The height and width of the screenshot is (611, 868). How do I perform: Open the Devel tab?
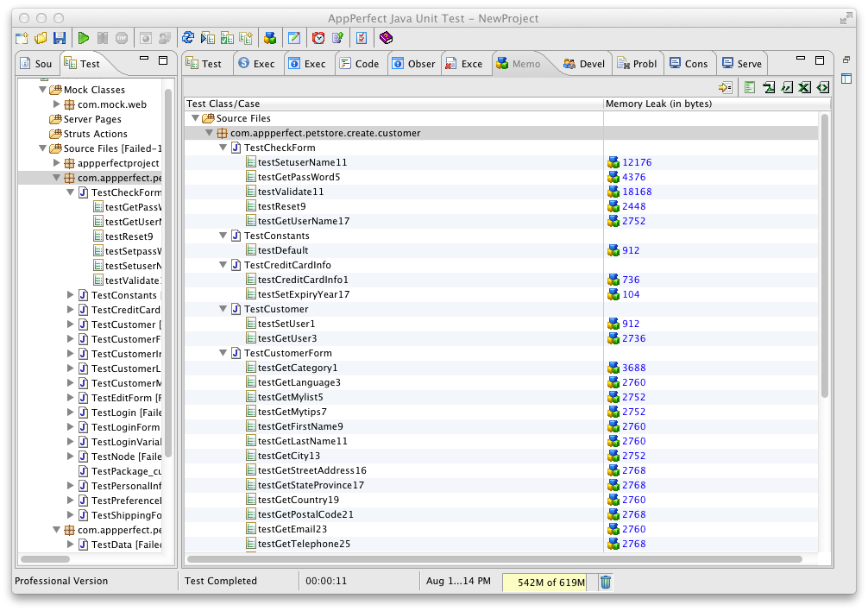point(584,64)
